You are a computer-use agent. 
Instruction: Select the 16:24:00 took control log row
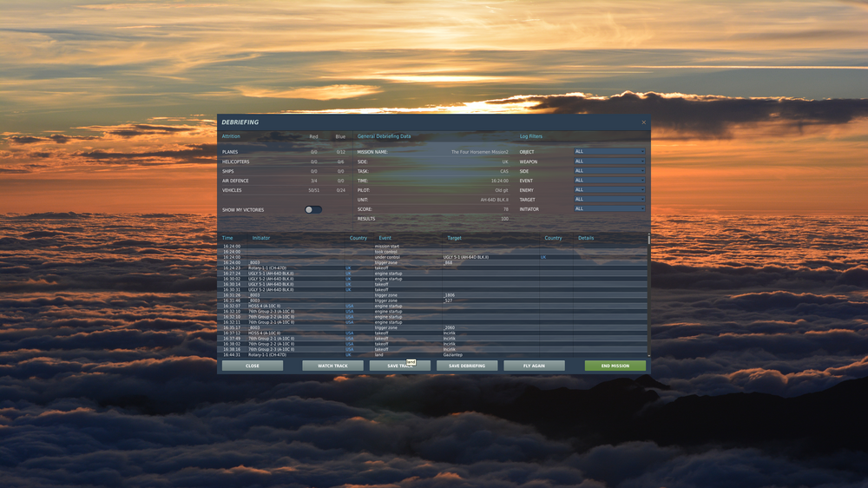434,252
